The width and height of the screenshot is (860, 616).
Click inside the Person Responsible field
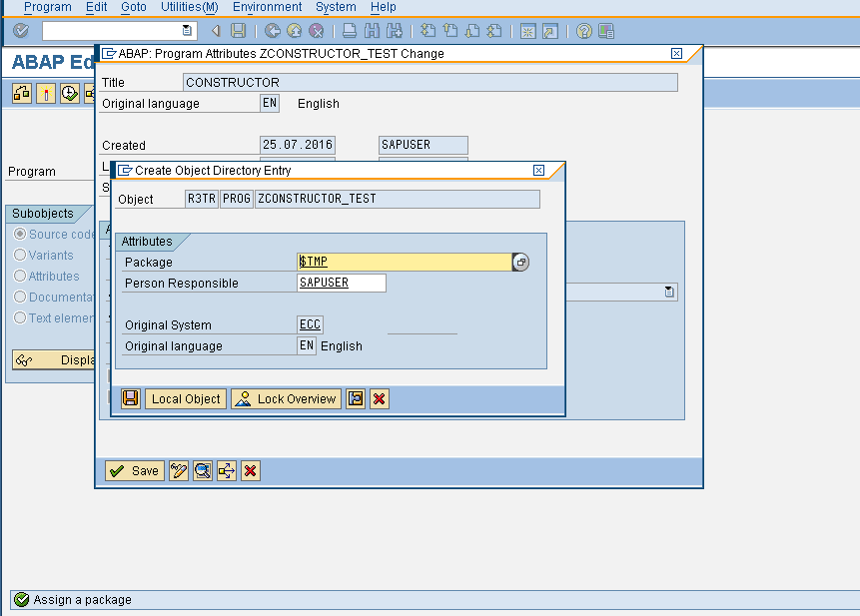coord(340,283)
